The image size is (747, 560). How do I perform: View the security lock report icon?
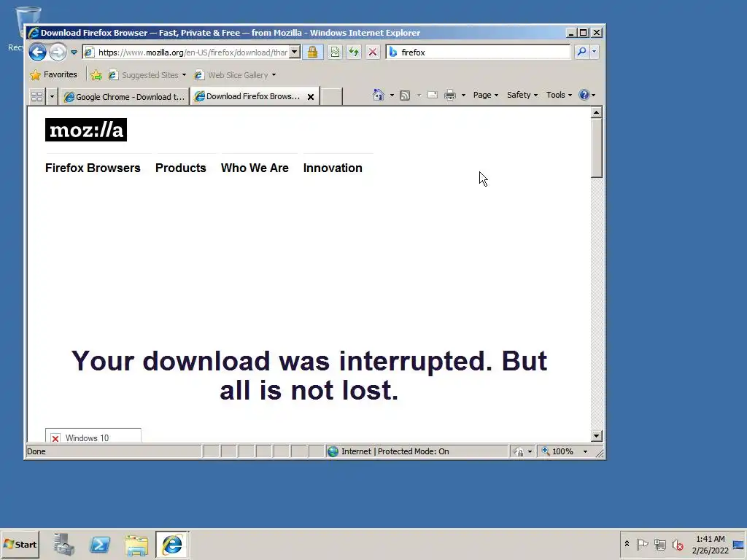312,52
